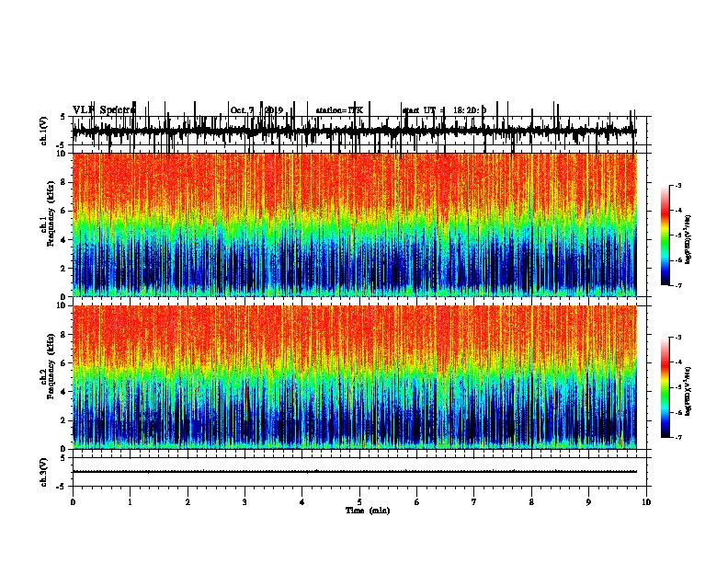The height and width of the screenshot is (563, 728).
Task: Click the ch.1 frequency tick label '2'
Action: [64, 268]
